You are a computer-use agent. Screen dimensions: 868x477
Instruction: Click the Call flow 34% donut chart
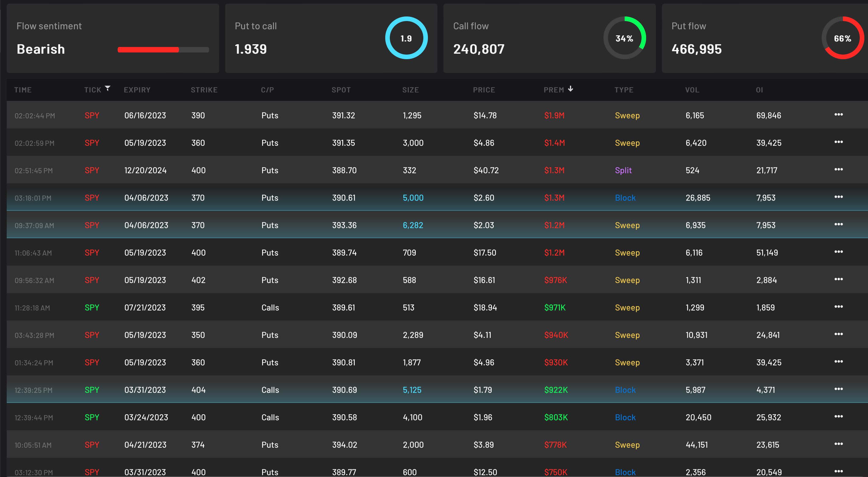(624, 38)
